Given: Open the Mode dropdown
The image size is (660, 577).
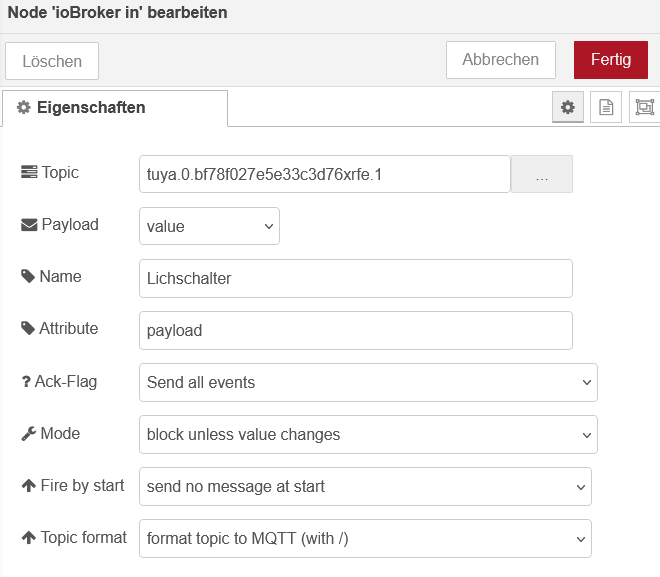Looking at the screenshot, I should [368, 435].
